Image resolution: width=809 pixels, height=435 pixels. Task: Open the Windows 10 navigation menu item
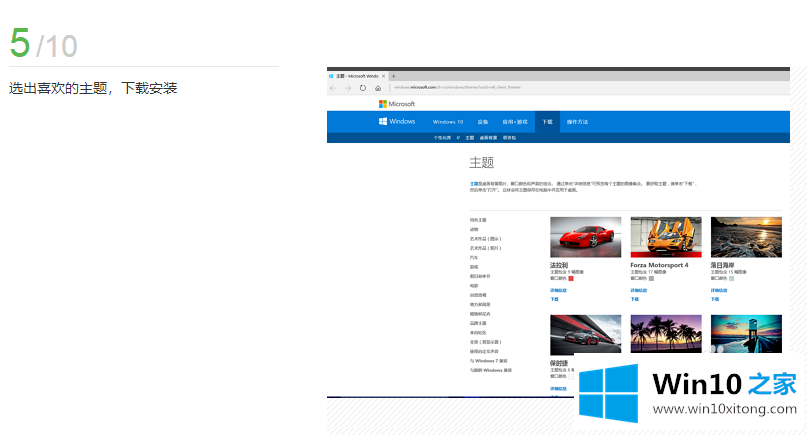(x=448, y=122)
